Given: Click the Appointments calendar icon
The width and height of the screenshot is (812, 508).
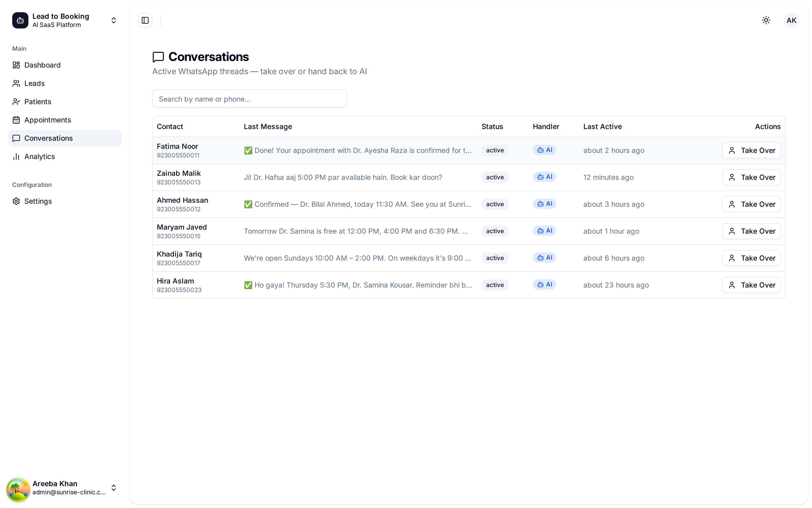Looking at the screenshot, I should [x=16, y=120].
